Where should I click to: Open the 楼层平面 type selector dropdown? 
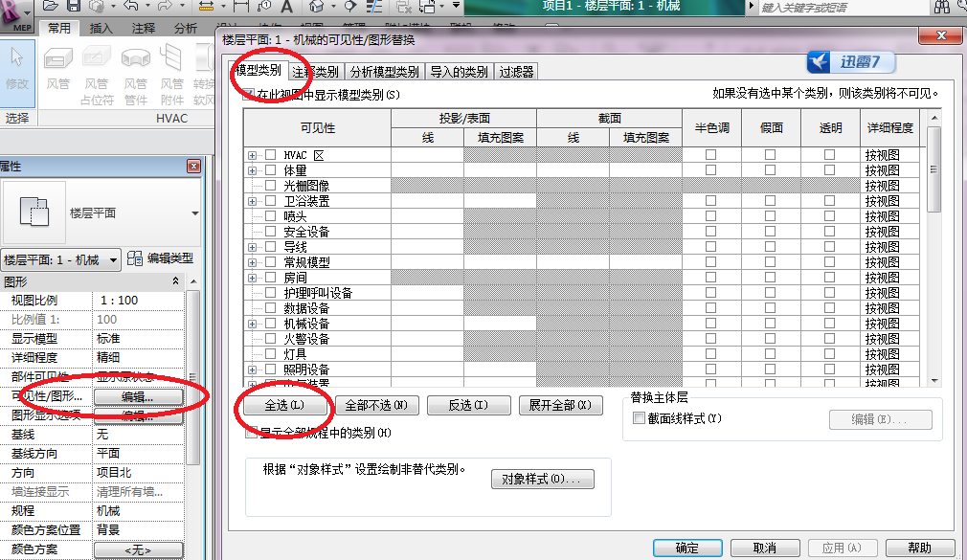click(x=195, y=213)
